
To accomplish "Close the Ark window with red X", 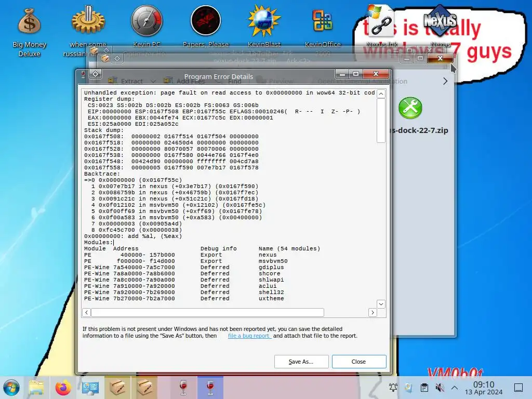I will pyautogui.click(x=440, y=58).
